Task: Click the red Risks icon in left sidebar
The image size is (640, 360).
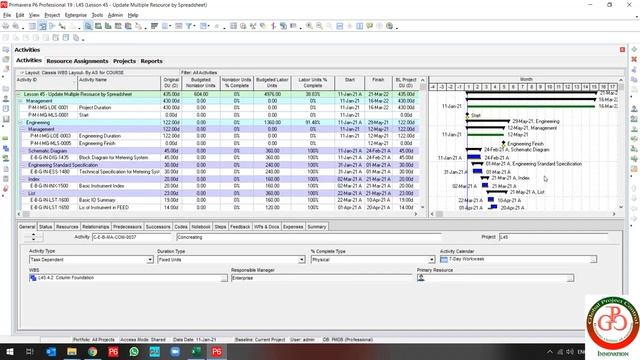Action: pyautogui.click(x=6, y=189)
